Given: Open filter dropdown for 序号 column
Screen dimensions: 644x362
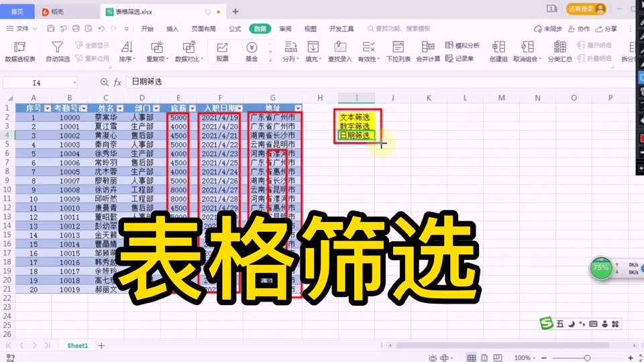Looking at the screenshot, I should point(47,109).
